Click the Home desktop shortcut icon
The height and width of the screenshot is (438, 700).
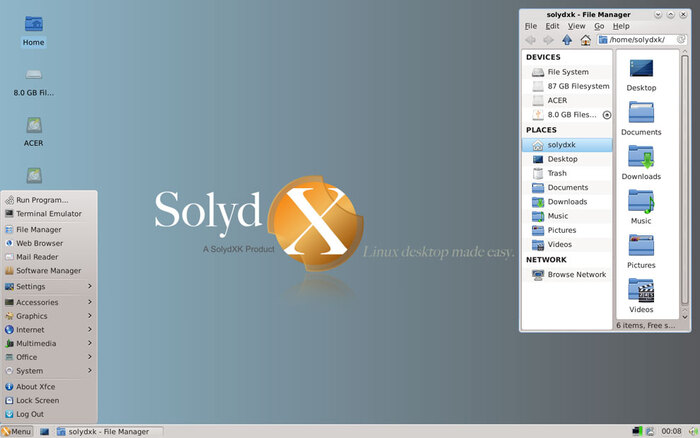[x=33, y=28]
